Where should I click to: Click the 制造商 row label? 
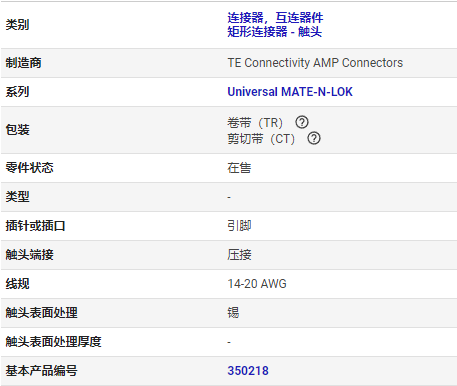point(23,63)
